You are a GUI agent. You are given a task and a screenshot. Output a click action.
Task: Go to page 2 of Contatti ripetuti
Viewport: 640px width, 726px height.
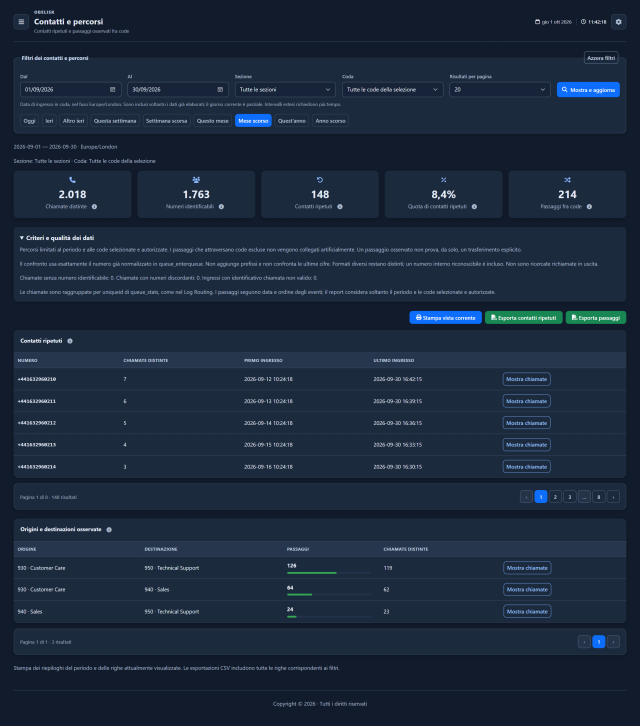coord(555,497)
